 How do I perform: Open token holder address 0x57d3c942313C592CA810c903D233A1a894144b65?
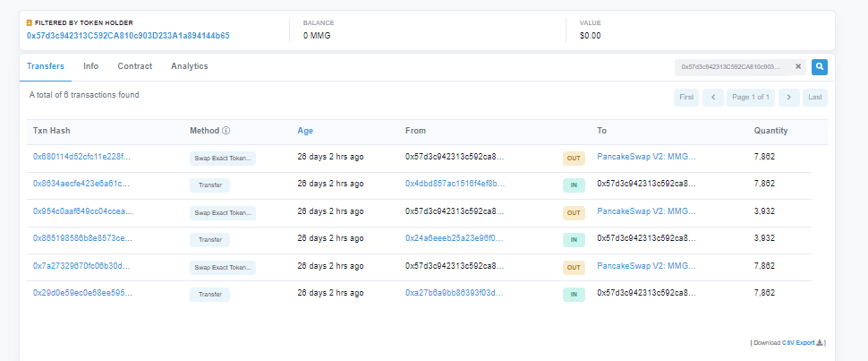coord(128,36)
